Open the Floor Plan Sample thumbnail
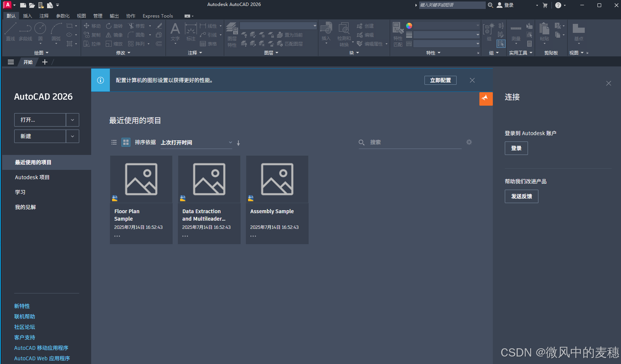The image size is (621, 364). [141, 179]
